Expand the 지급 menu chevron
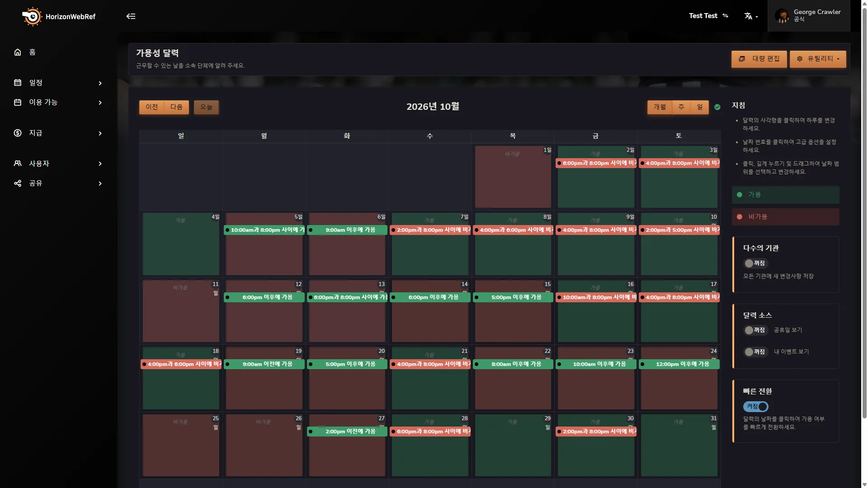868x488 pixels. coord(100,133)
